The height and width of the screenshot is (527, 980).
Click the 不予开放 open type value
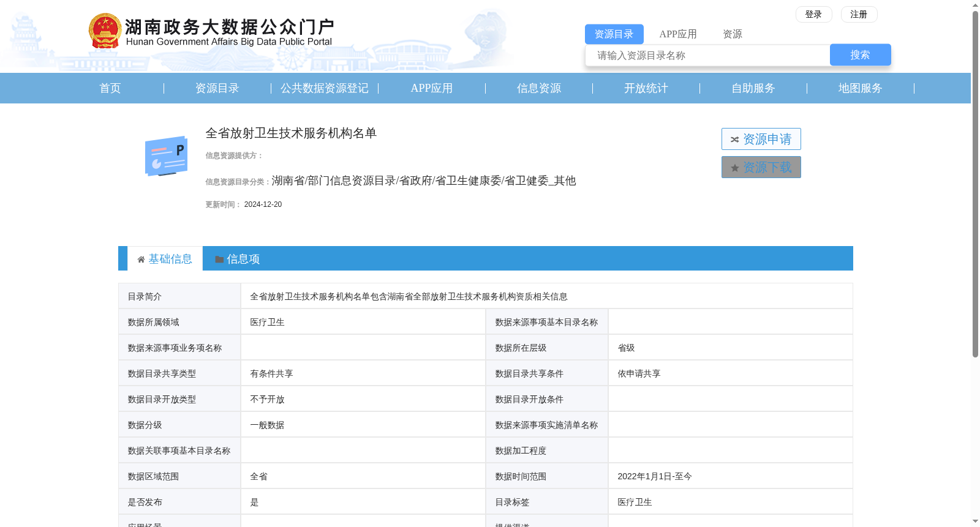pos(267,399)
